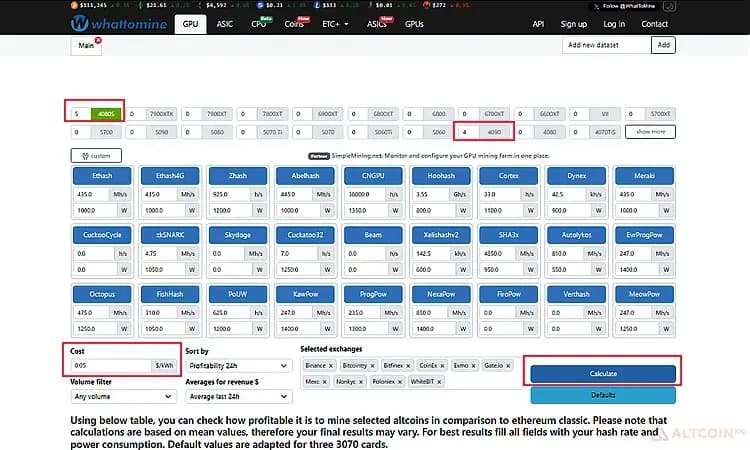Click the 4090 quantity field
The width and height of the screenshot is (750, 450).
(470, 132)
